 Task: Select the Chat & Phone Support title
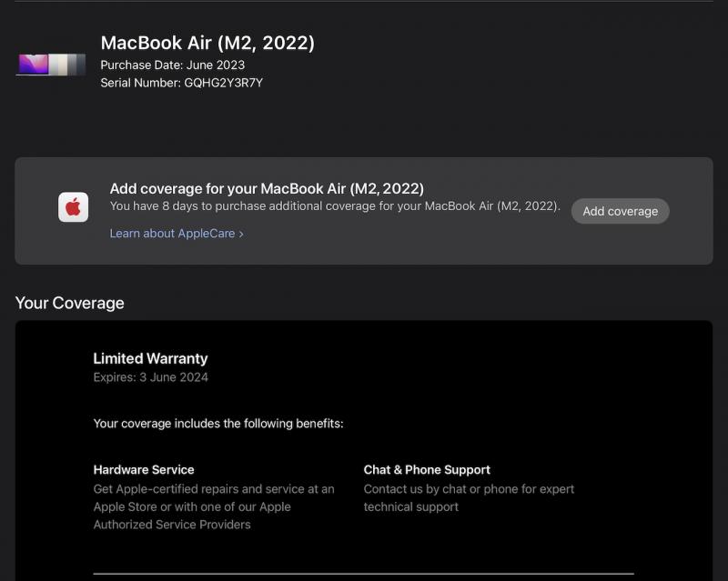[x=427, y=470]
